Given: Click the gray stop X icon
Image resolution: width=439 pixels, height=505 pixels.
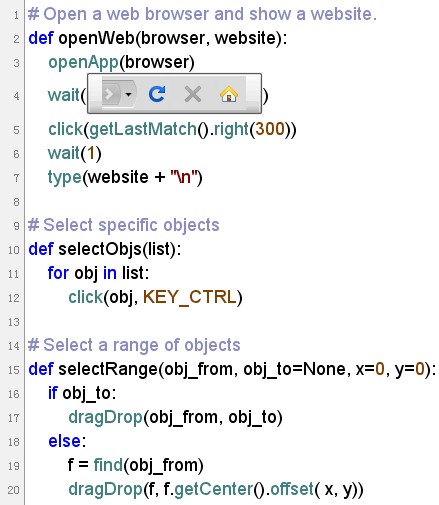Looking at the screenshot, I should (193, 94).
